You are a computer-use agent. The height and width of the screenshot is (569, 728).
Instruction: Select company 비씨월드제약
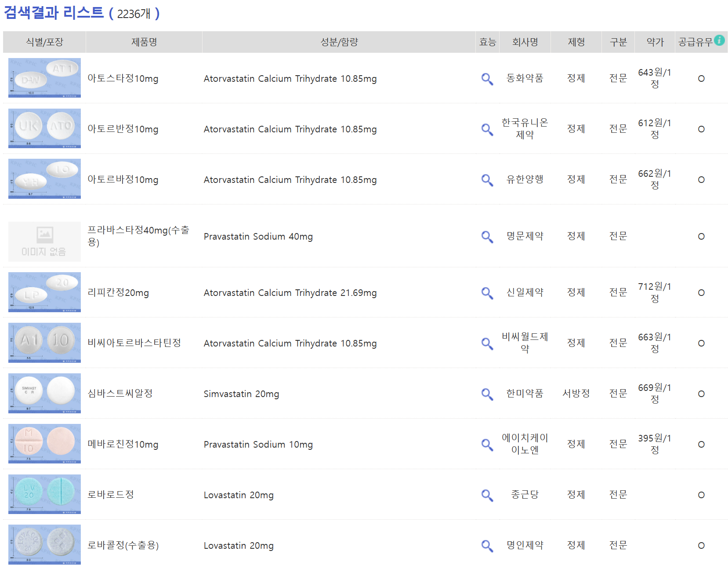pyautogui.click(x=525, y=343)
